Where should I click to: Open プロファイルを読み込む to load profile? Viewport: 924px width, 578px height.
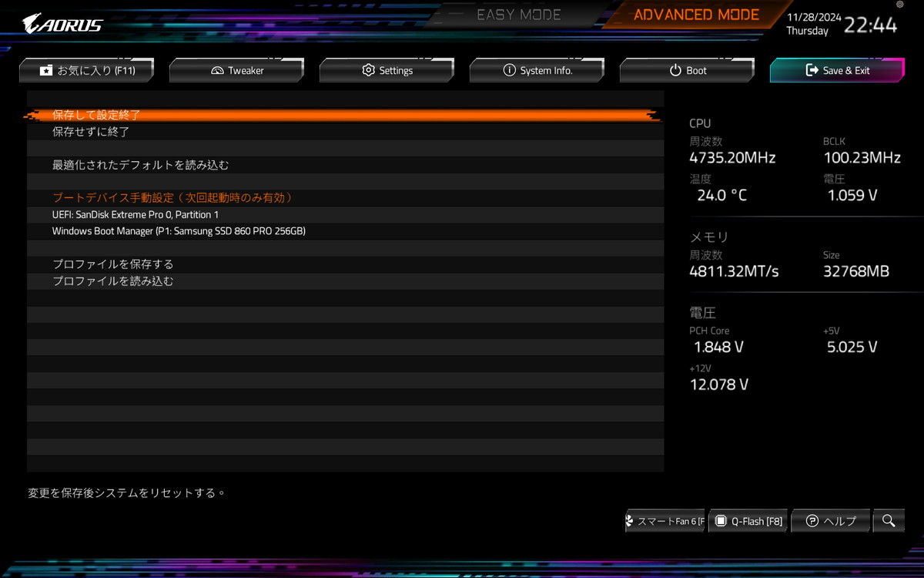pyautogui.click(x=345, y=281)
